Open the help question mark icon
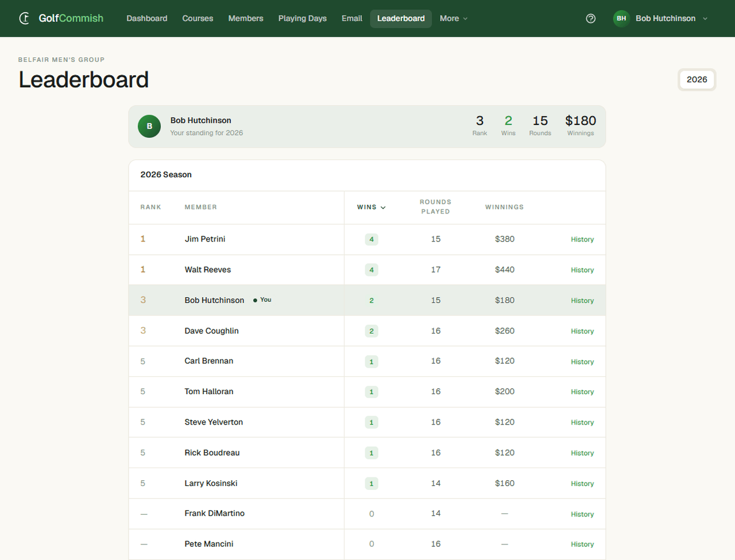Image resolution: width=735 pixels, height=560 pixels. click(591, 18)
